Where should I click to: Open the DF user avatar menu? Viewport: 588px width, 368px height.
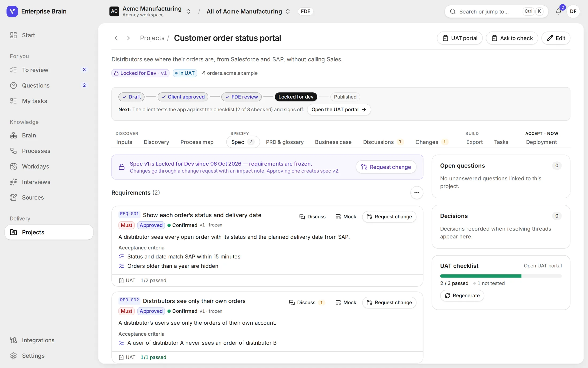point(573,11)
